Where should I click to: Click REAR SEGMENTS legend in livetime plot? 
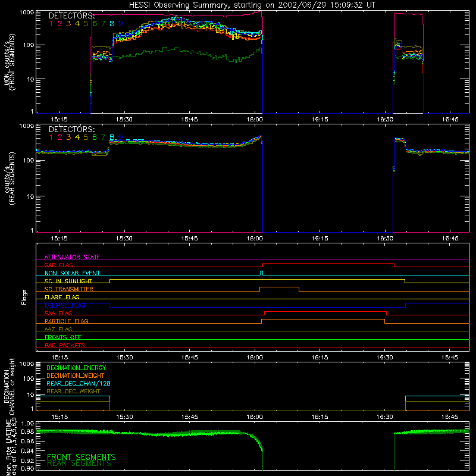pos(79,464)
